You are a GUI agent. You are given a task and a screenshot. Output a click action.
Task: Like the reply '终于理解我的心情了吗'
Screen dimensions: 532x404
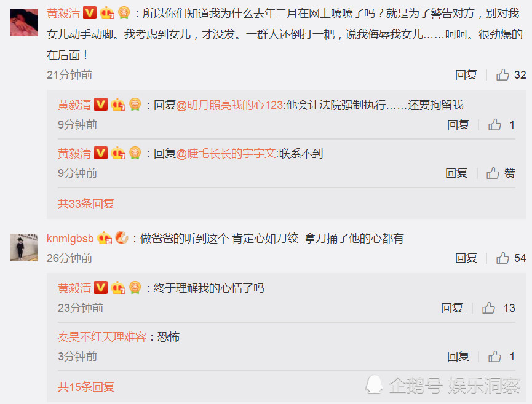[x=488, y=307]
